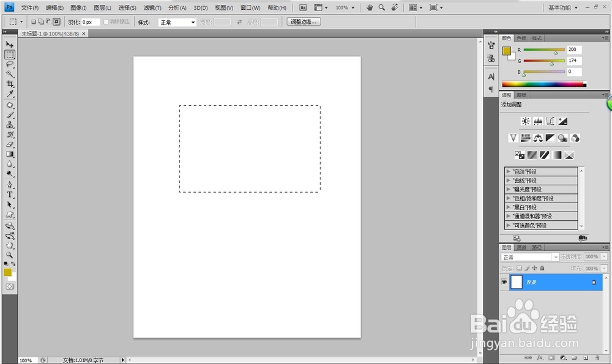Image resolution: width=612 pixels, height=364 pixels.
Task: Choose Subtract from selection mode
Action: [48, 22]
